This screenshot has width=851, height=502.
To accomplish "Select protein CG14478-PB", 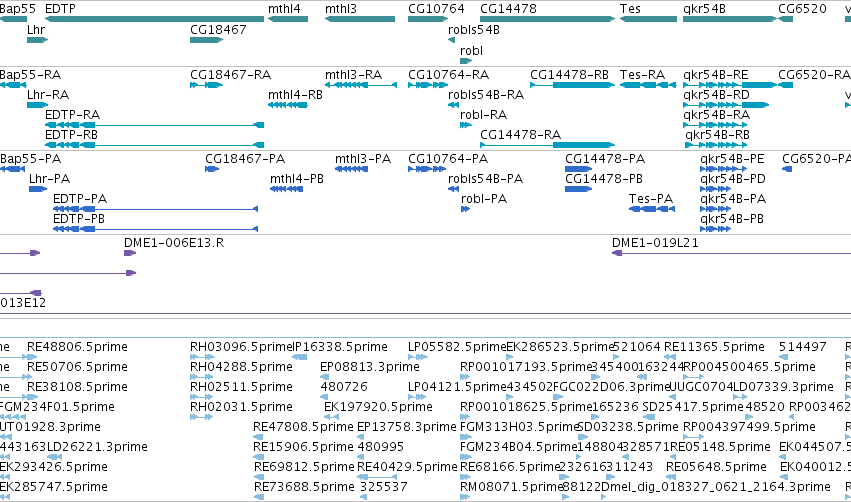I will coord(579,189).
